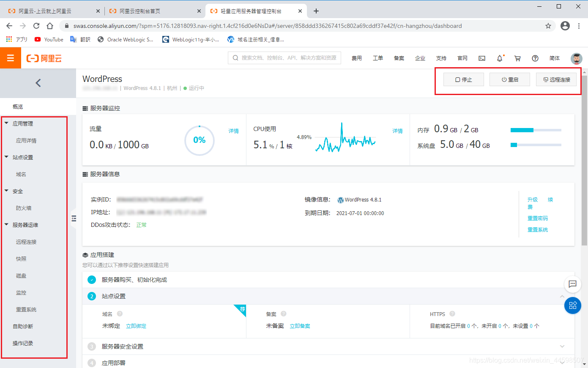Open 备案 in the top navigation
This screenshot has height=368, width=588.
(399, 58)
